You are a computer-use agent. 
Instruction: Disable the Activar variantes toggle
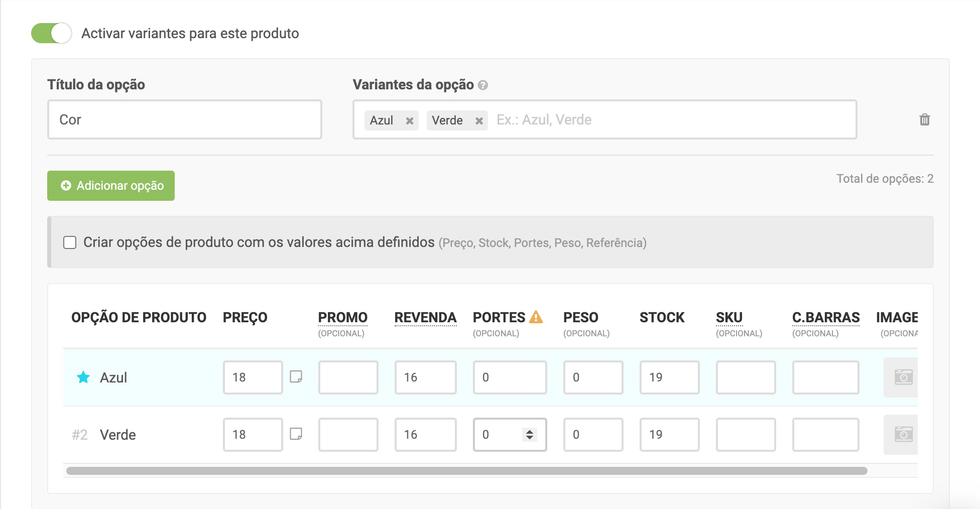click(51, 34)
